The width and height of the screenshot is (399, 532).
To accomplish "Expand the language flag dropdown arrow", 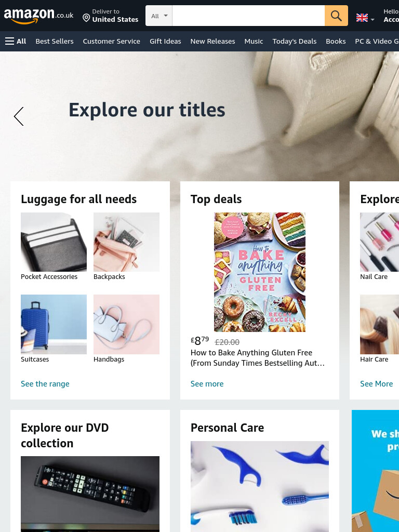I will point(373,20).
